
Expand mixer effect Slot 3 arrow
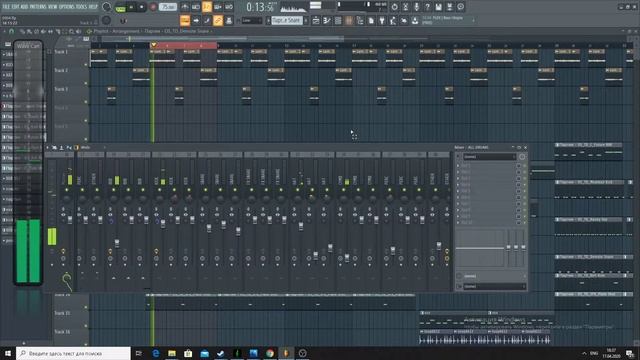(458, 178)
